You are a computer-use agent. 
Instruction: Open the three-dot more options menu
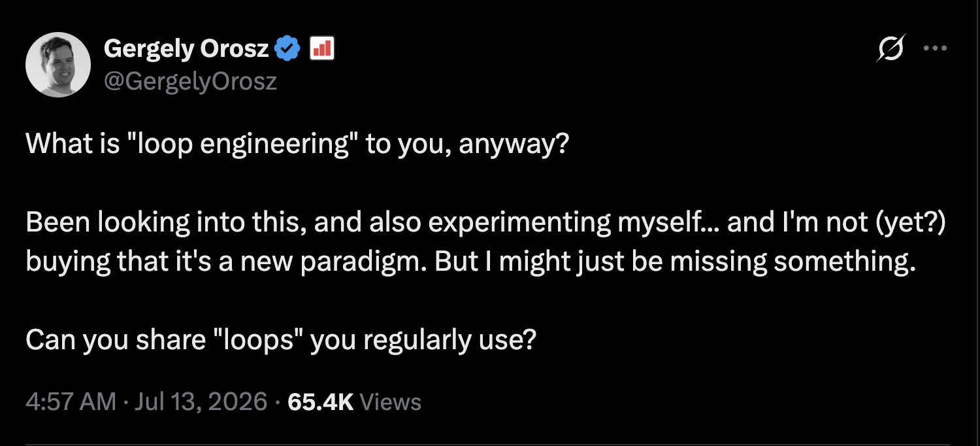click(934, 48)
